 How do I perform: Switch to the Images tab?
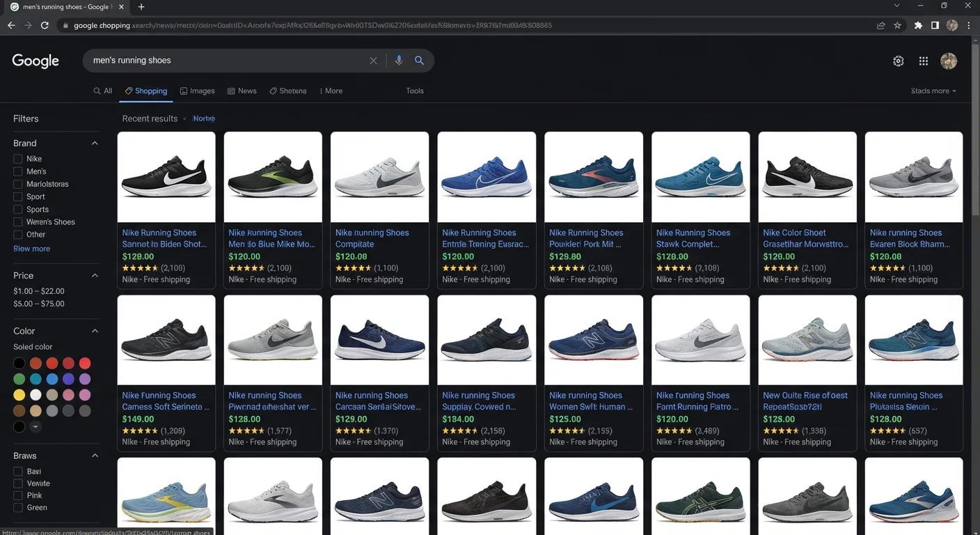point(197,91)
